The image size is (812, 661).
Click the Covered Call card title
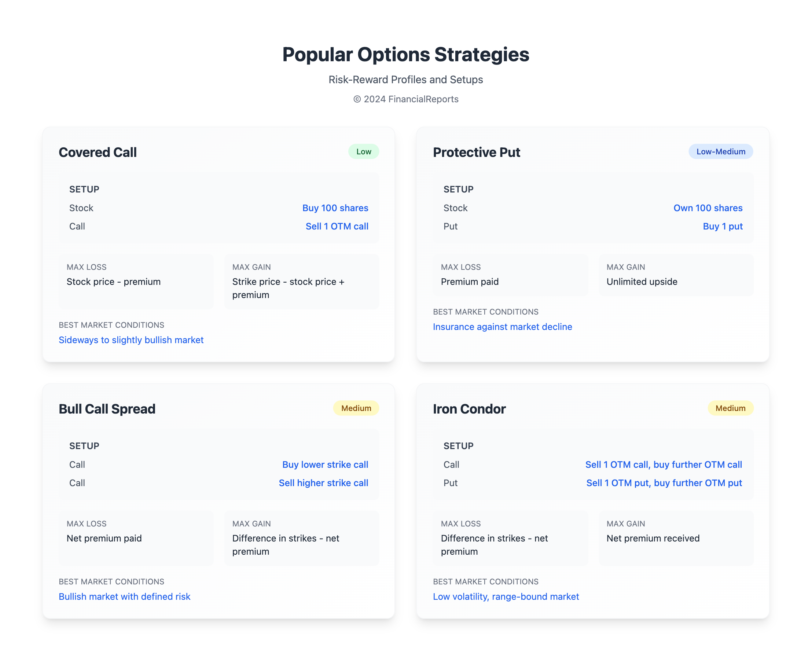[98, 152]
